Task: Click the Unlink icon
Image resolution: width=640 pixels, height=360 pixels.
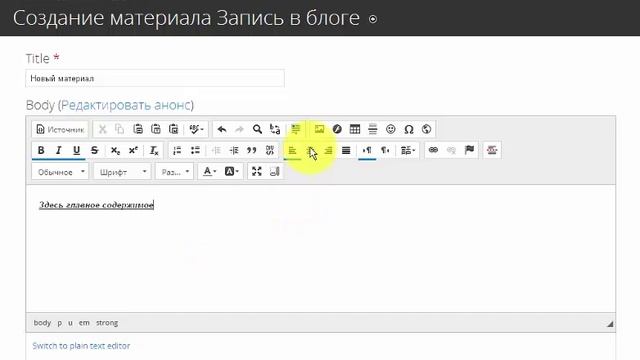Action: coord(451,150)
